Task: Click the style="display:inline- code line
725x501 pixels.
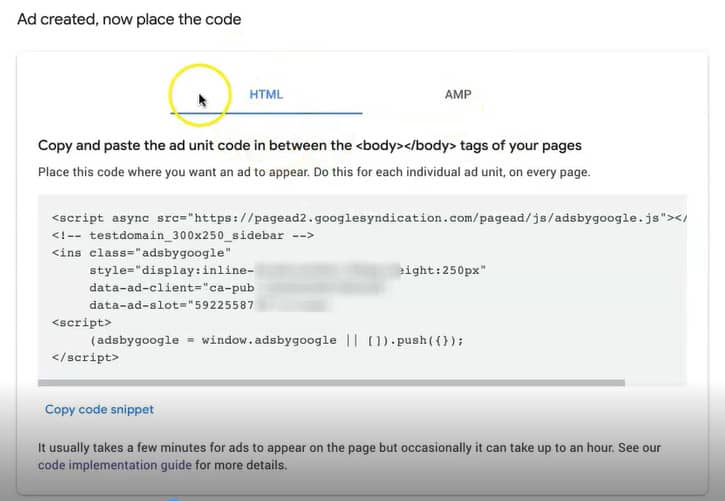Action: pos(288,270)
